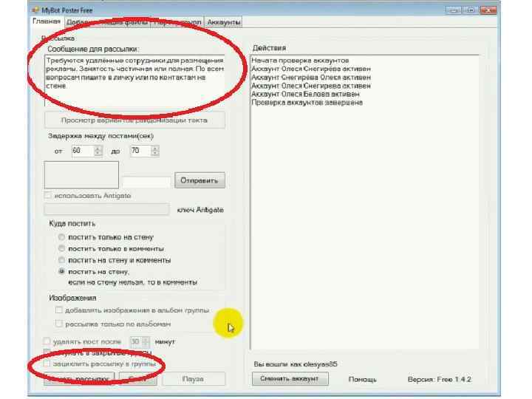
Task: Click the captcha answer field beside Отправить
Action: pos(146,183)
